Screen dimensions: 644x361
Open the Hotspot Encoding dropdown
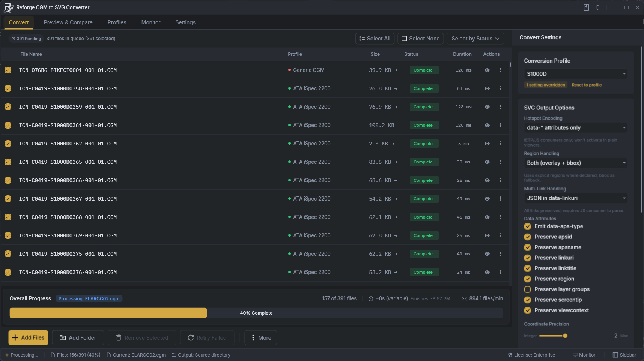pos(576,128)
